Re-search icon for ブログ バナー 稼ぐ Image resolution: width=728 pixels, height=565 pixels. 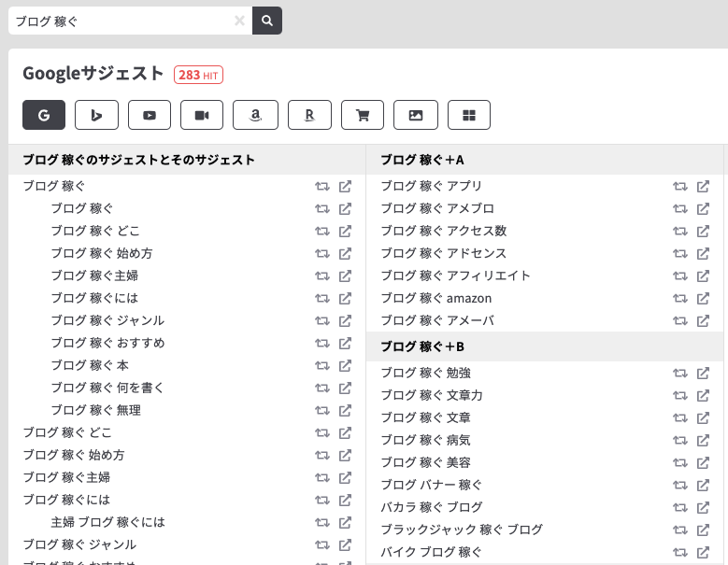point(680,486)
